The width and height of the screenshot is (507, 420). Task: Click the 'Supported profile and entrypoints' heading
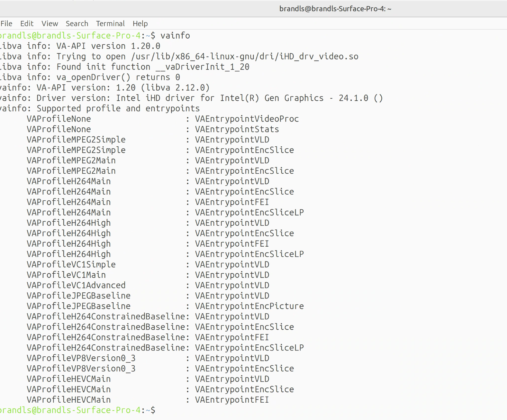[x=118, y=108]
